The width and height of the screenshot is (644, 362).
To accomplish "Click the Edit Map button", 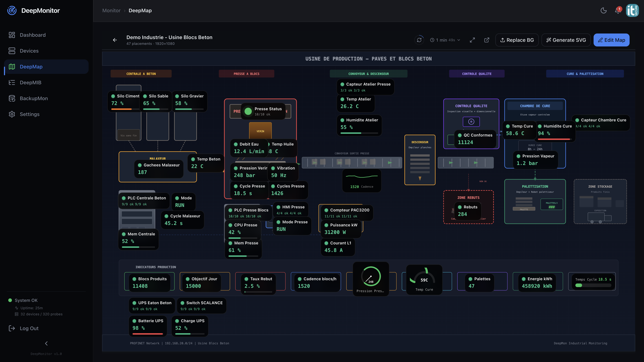I will click(x=612, y=40).
